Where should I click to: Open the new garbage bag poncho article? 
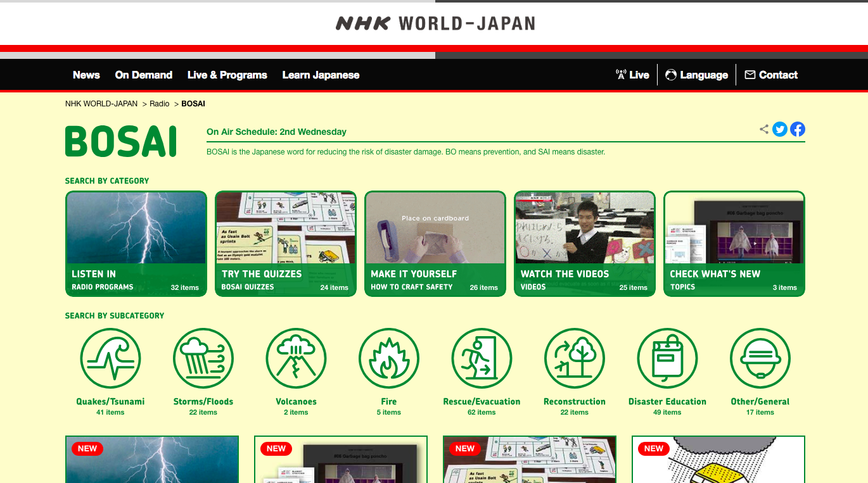pyautogui.click(x=341, y=459)
